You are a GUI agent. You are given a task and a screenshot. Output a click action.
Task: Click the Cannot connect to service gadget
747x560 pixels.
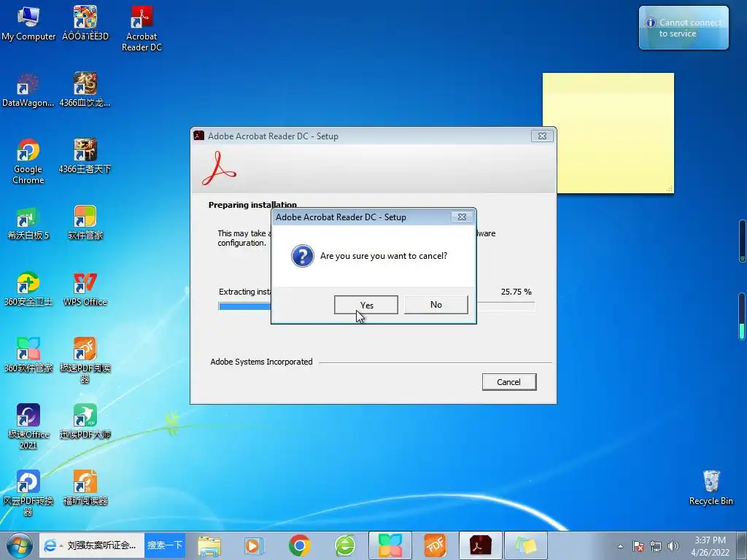pyautogui.click(x=684, y=28)
